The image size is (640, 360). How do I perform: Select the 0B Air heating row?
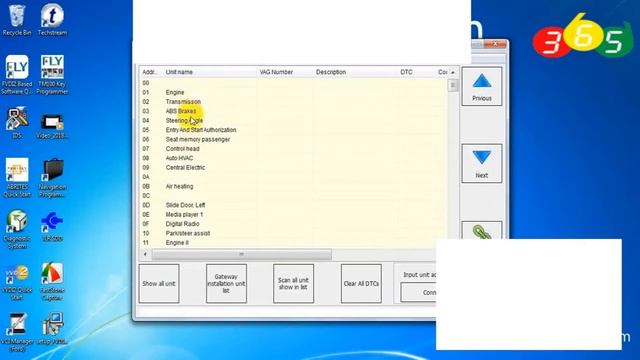[x=293, y=186]
